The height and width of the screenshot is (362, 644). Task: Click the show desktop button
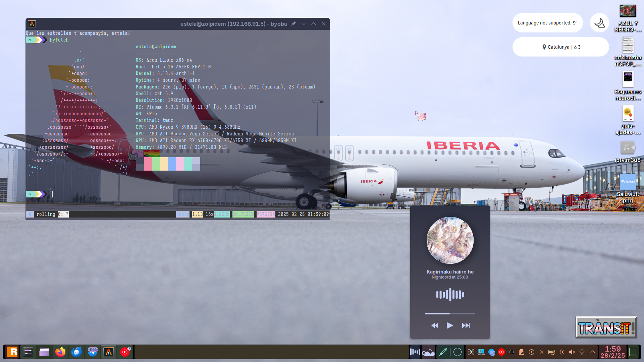click(x=633, y=352)
